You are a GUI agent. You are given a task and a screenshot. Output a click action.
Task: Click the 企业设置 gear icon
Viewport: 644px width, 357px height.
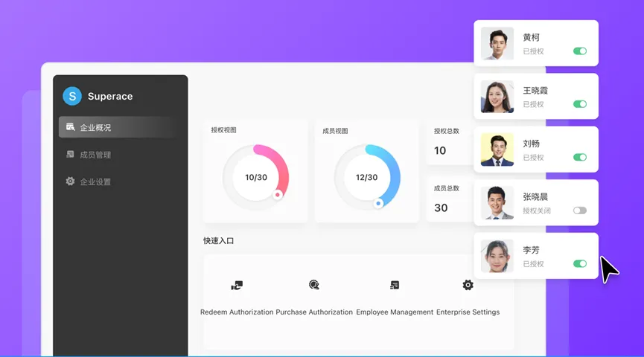(x=70, y=181)
